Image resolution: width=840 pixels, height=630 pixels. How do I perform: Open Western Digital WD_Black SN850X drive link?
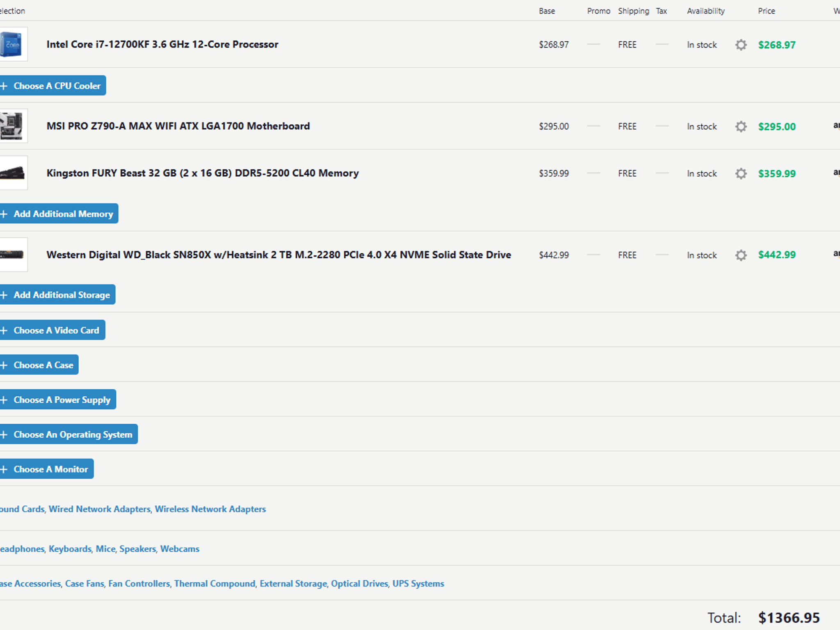tap(279, 255)
